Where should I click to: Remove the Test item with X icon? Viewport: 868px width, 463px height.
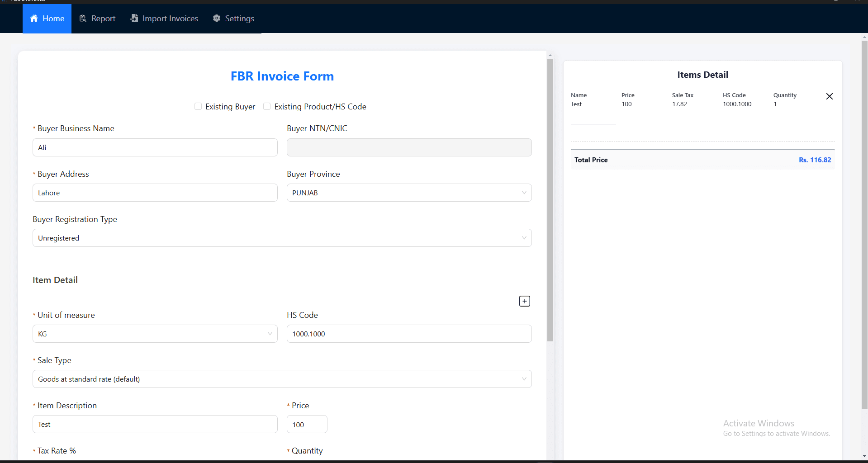click(x=829, y=96)
